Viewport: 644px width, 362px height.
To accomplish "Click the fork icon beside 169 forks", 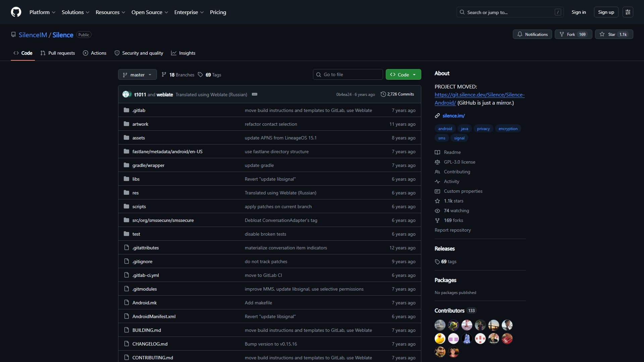I will coord(437,220).
